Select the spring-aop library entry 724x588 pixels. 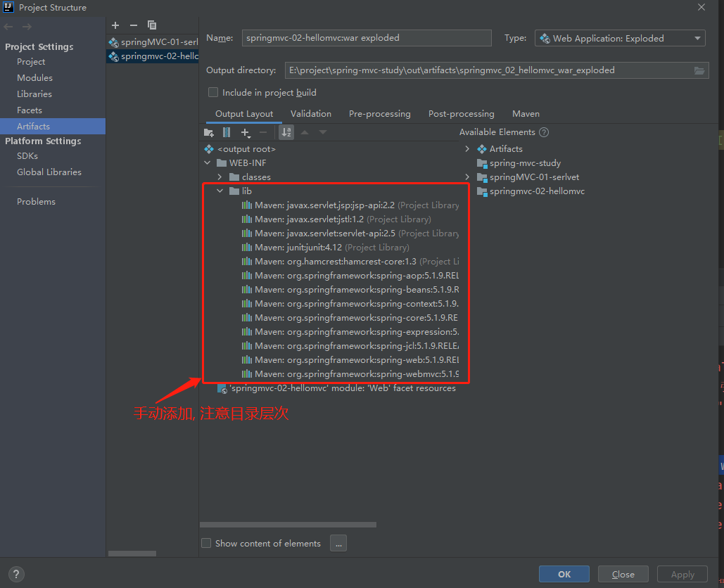[x=350, y=276]
